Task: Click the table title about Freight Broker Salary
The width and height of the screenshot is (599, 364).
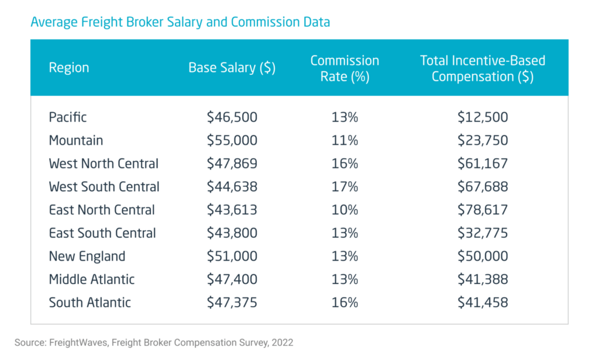Action: click(180, 22)
